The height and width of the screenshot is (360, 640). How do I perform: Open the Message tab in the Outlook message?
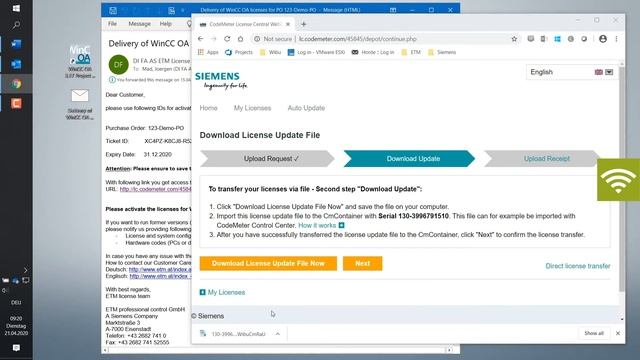point(140,24)
